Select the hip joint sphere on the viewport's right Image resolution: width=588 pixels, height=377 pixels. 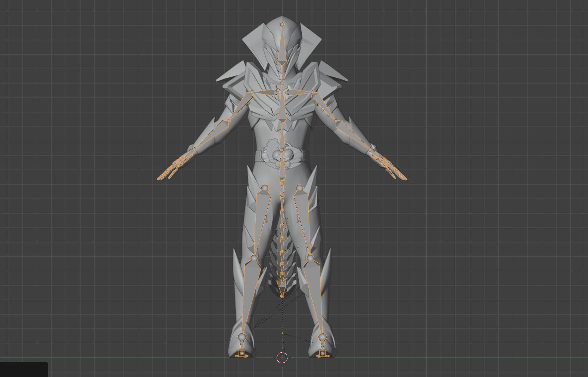tap(299, 188)
